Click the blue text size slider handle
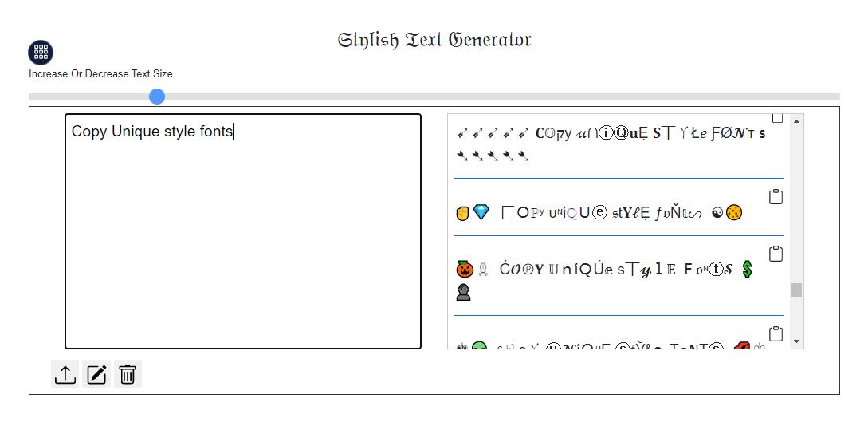Viewport: 868px width, 422px height. (x=157, y=97)
